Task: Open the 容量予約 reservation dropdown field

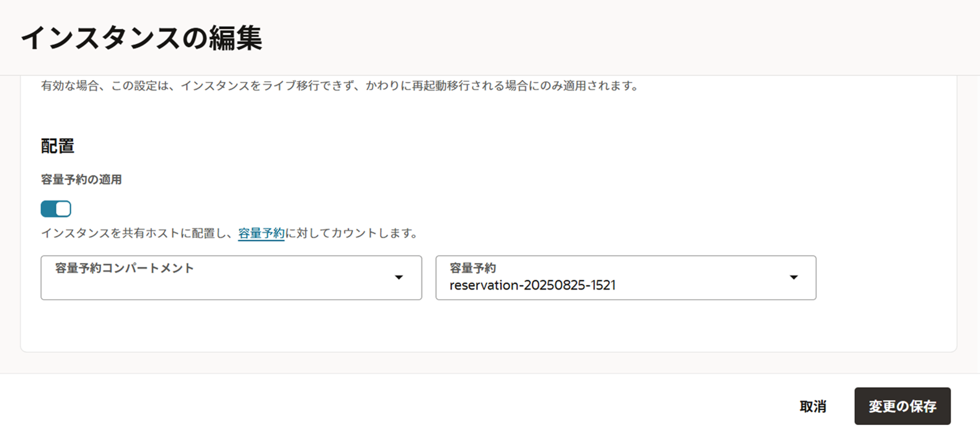Action: (x=625, y=278)
